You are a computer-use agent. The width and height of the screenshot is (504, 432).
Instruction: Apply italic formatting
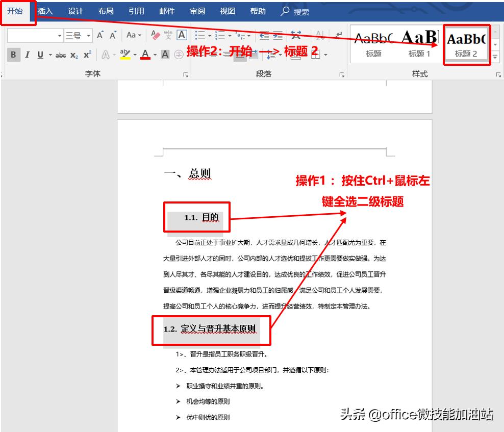click(28, 55)
